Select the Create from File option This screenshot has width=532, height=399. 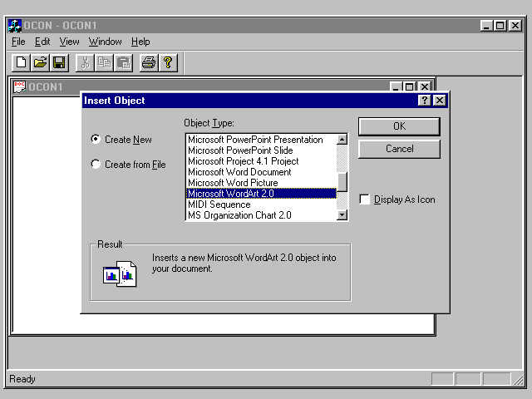(x=96, y=165)
